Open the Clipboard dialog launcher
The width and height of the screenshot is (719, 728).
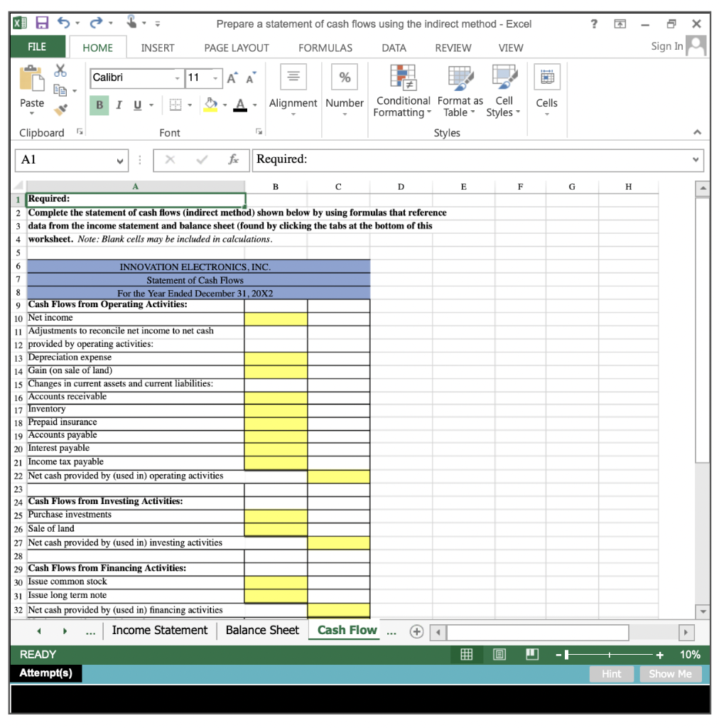80,132
